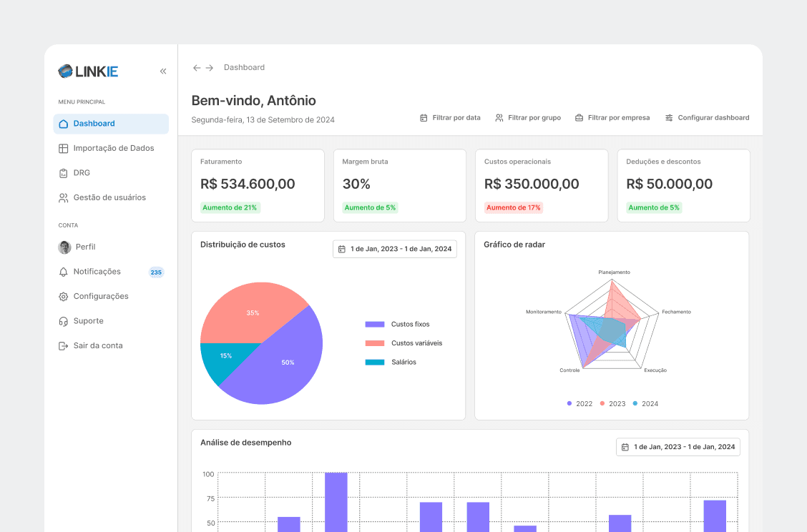The width and height of the screenshot is (807, 532).
Task: Click the Gestão de usuários people icon
Action: click(x=63, y=198)
